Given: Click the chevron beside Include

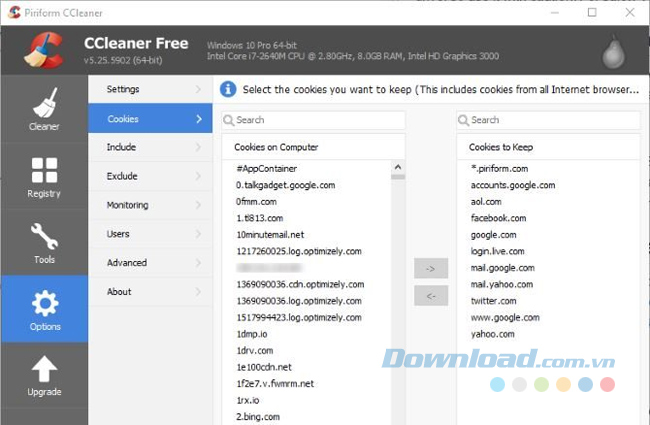Looking at the screenshot, I should coord(199,147).
